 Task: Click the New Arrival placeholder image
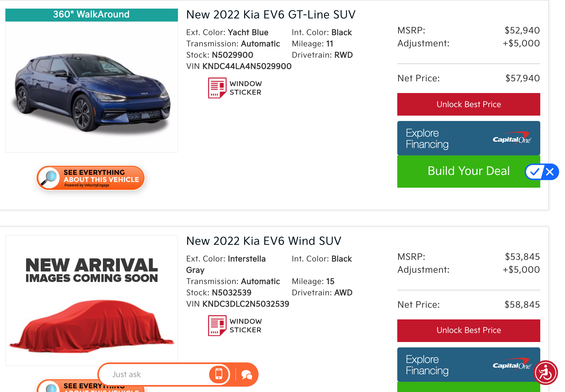tap(91, 300)
